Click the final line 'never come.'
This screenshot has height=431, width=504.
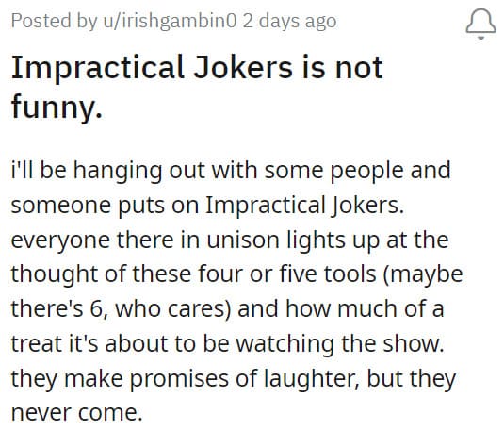click(x=77, y=414)
